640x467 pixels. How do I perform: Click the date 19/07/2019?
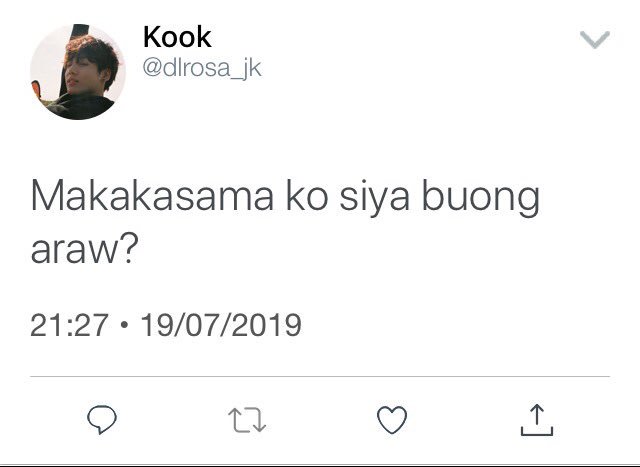(221, 325)
